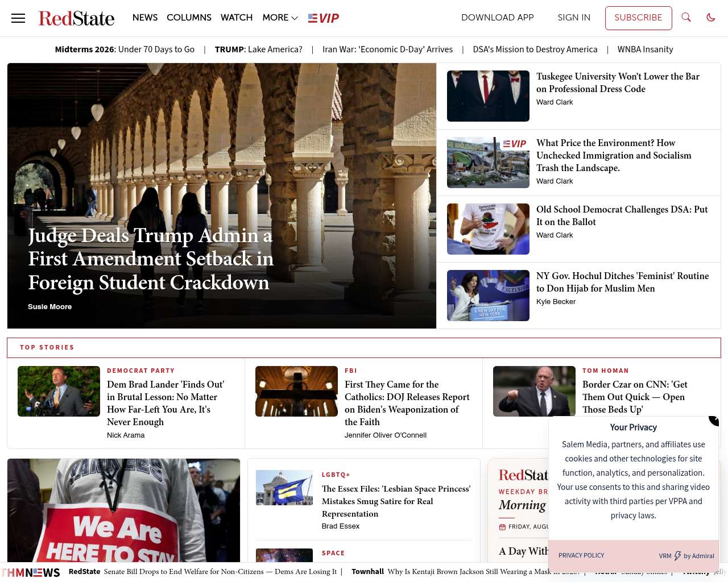The height and width of the screenshot is (582, 728).
Task: Read NY Gov. Hochul hijab article
Action: click(623, 282)
